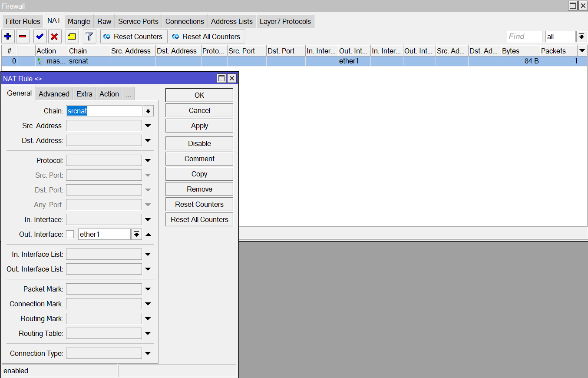
Task: Switch to the Advanced tab
Action: [54, 93]
